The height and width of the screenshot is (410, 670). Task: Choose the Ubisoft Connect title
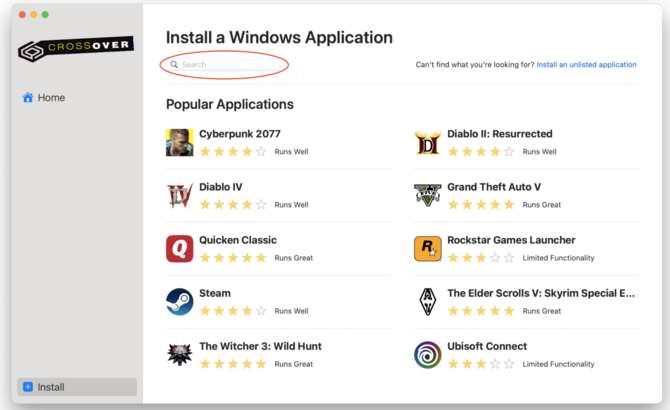pos(487,346)
